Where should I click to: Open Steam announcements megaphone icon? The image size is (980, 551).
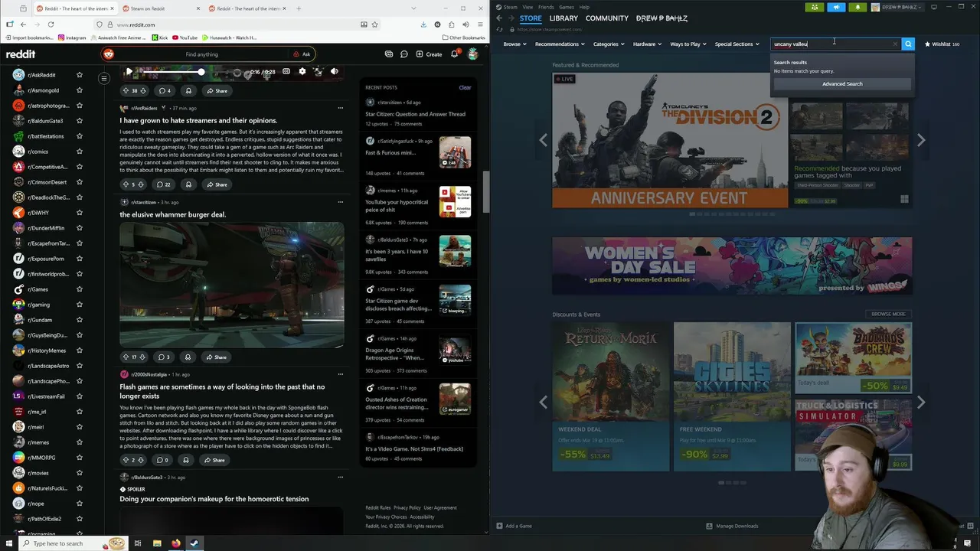[x=836, y=7]
